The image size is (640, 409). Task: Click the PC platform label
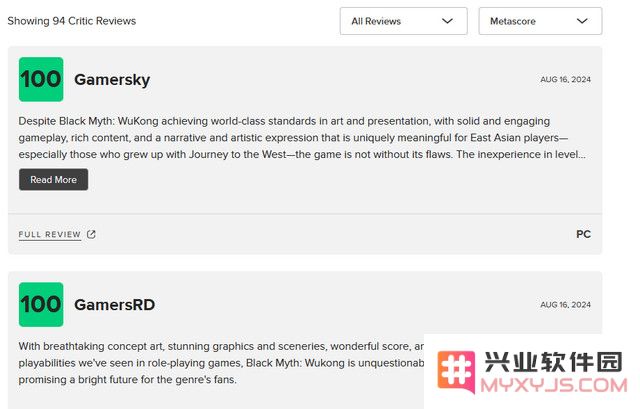[x=583, y=234]
